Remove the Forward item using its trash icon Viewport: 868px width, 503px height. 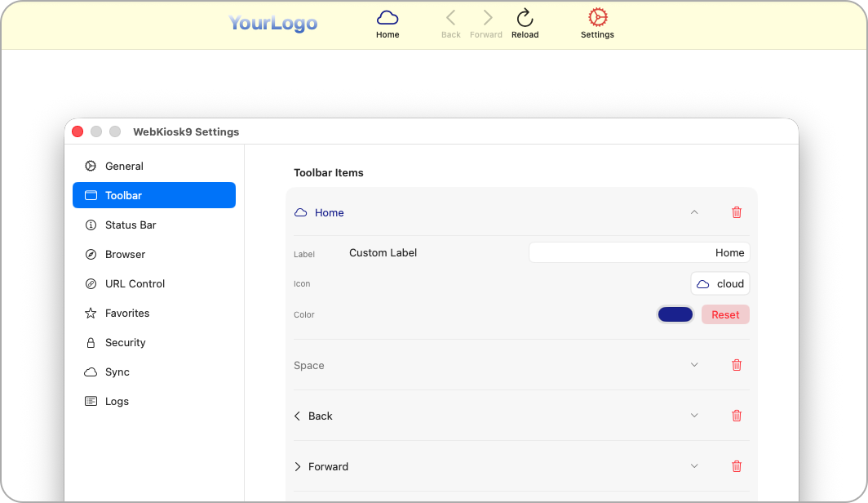(x=737, y=466)
